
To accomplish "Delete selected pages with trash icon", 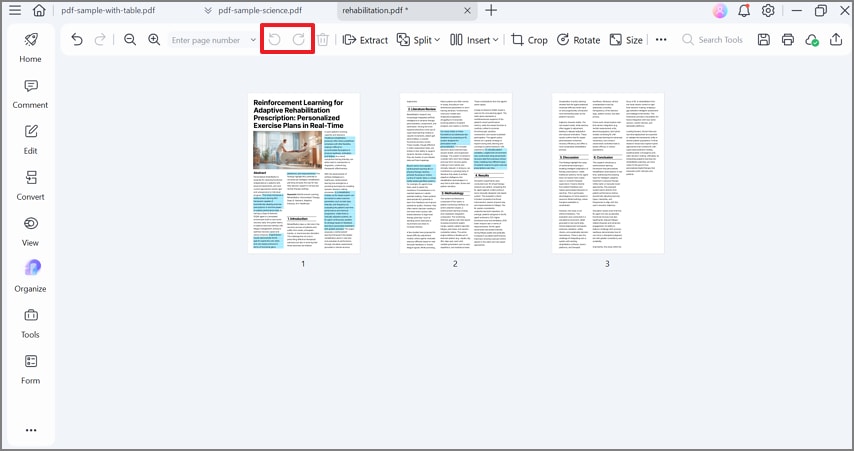I will tap(323, 40).
